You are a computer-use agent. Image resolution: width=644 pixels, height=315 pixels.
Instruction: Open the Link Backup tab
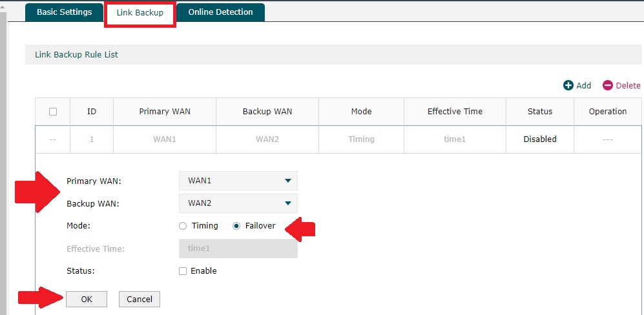(140, 13)
